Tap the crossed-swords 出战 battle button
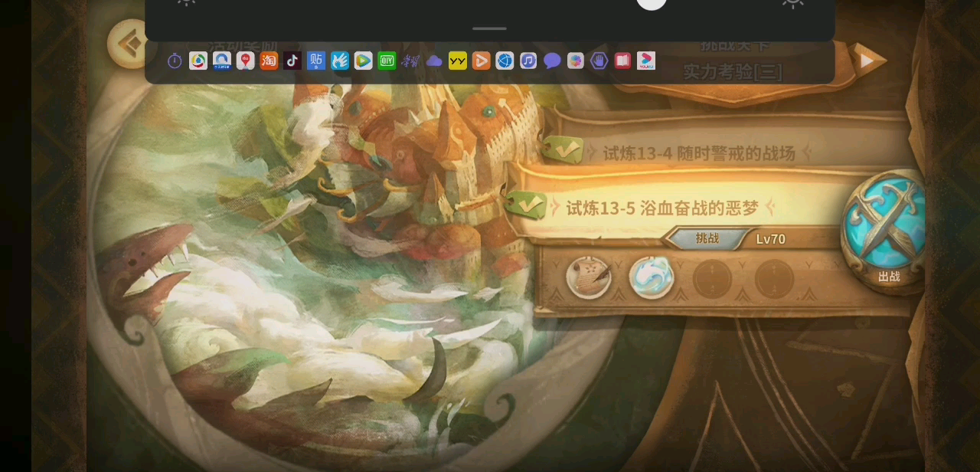Viewport: 980px width, 472px height. 884,232
